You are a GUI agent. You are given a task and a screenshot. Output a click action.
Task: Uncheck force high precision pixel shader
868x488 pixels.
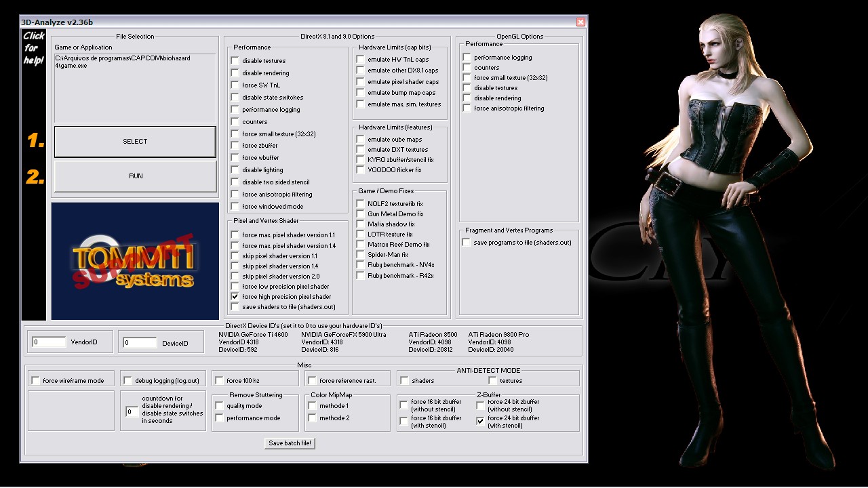(235, 297)
